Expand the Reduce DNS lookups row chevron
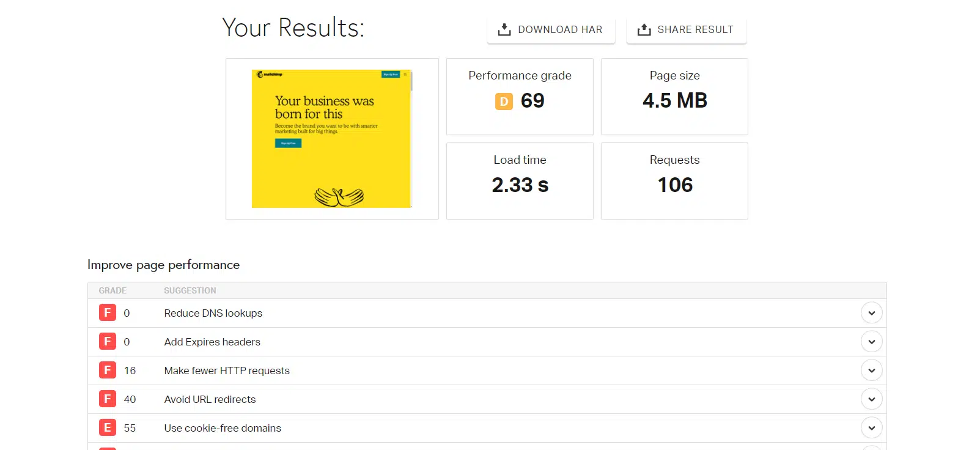Screen dimensions: 980x450 pyautogui.click(x=871, y=313)
